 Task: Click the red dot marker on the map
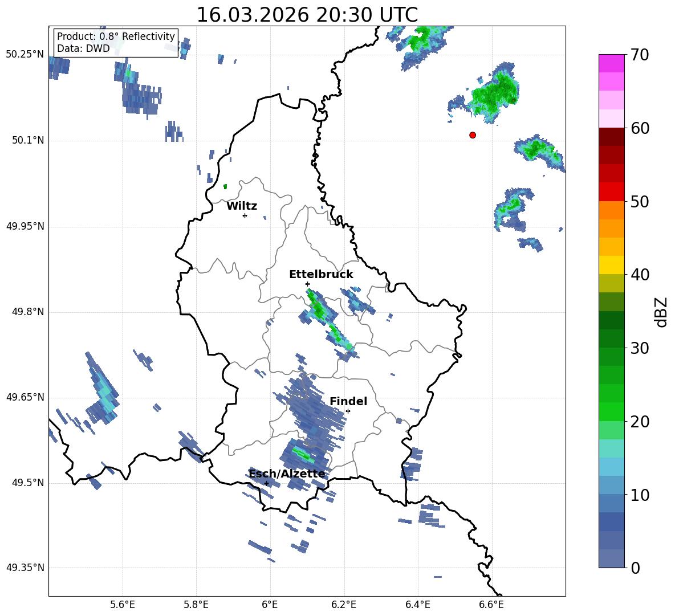point(473,135)
